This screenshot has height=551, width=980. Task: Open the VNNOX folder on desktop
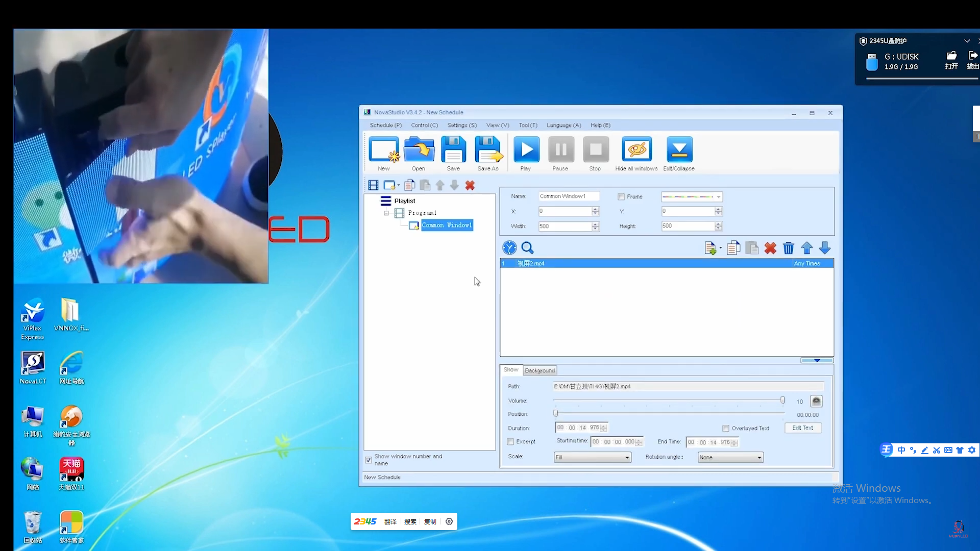[71, 315]
